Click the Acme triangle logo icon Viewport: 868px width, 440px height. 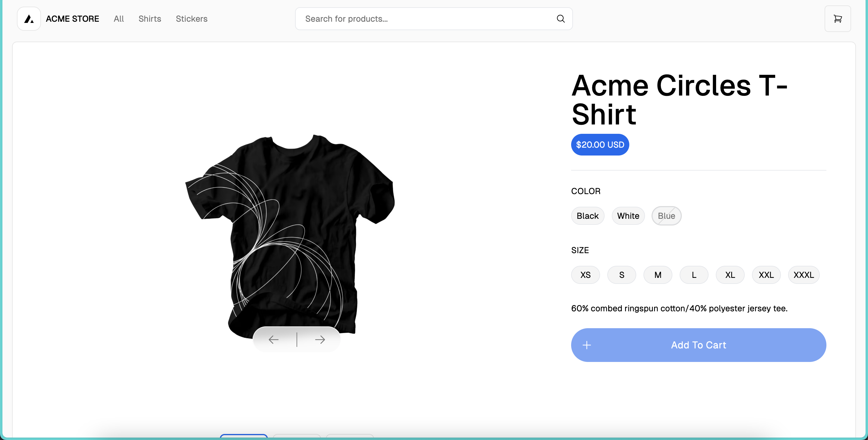click(x=29, y=19)
